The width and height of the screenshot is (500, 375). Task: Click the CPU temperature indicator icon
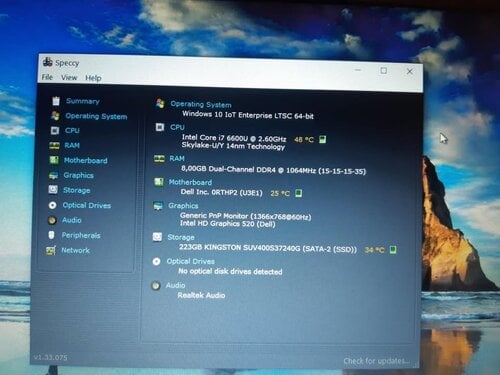tap(322, 139)
